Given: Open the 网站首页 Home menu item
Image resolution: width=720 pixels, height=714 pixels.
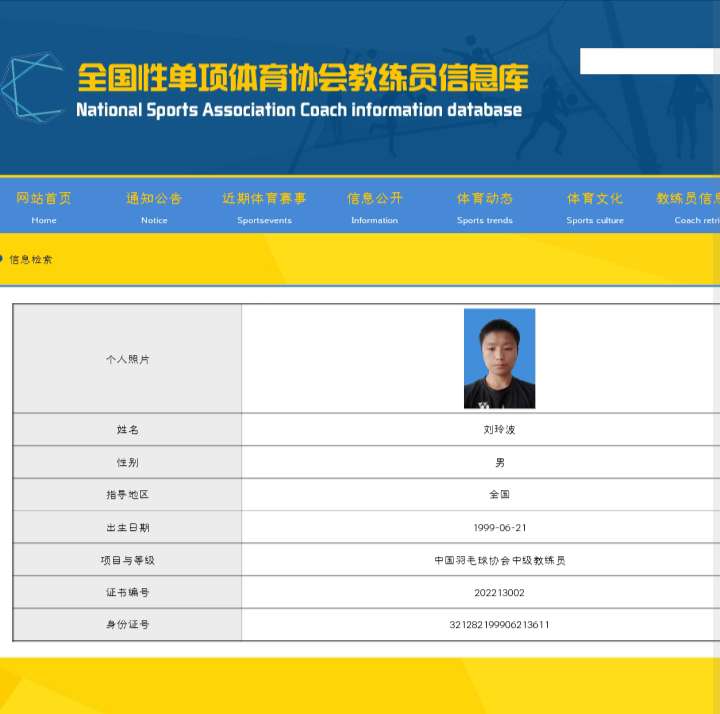Looking at the screenshot, I should tap(44, 207).
